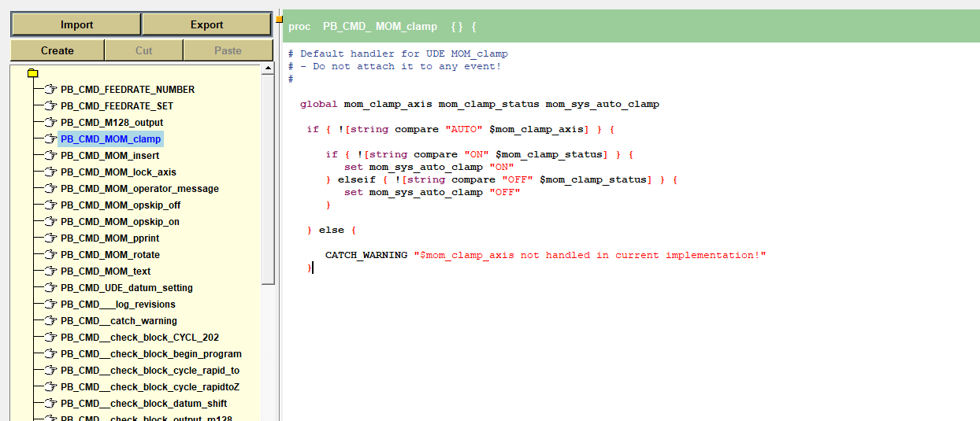Image resolution: width=980 pixels, height=421 pixels.
Task: Click hand icon next to PB_CMD_MOM_rotate
Action: 51,255
